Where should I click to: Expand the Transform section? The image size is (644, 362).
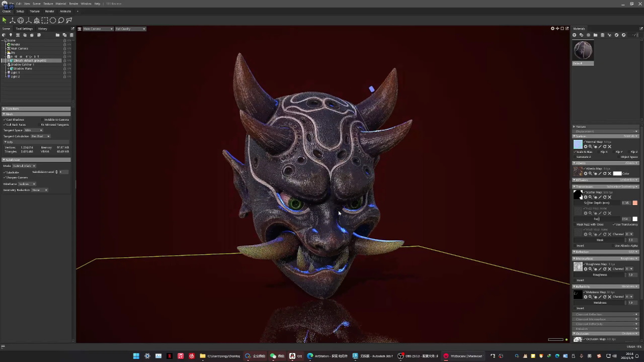(x=36, y=109)
